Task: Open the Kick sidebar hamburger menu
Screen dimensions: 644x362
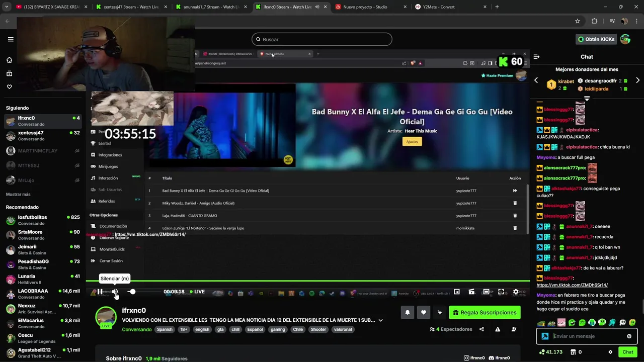Action: pos(11,39)
